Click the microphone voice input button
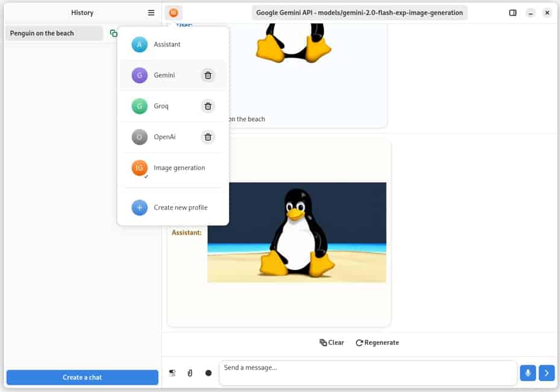 (x=528, y=373)
